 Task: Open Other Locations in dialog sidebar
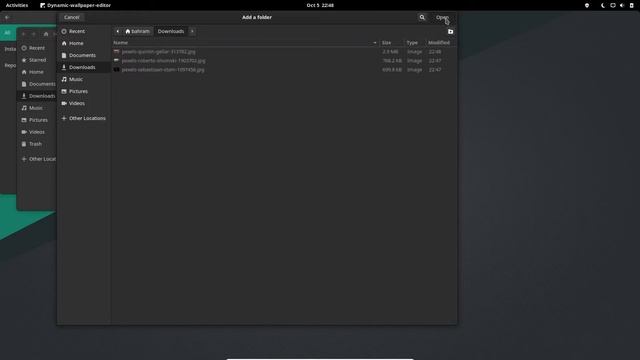pos(84,118)
